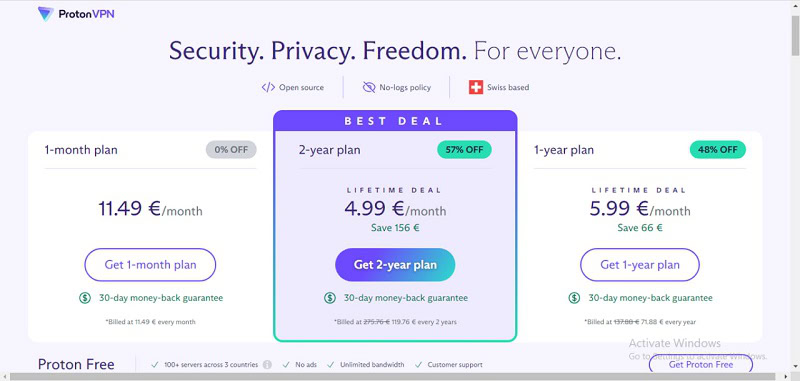The image size is (800, 381).
Task: Click dollar icon under 1-year plan
Action: point(574,298)
